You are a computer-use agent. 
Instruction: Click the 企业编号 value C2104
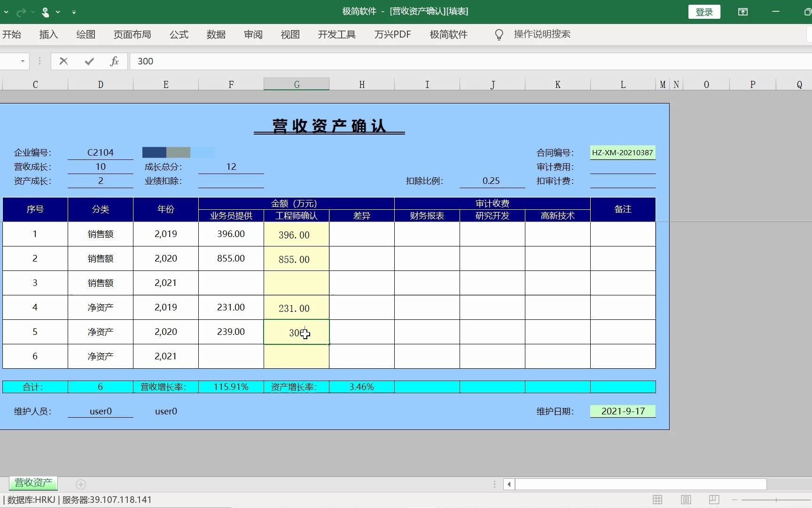point(101,152)
